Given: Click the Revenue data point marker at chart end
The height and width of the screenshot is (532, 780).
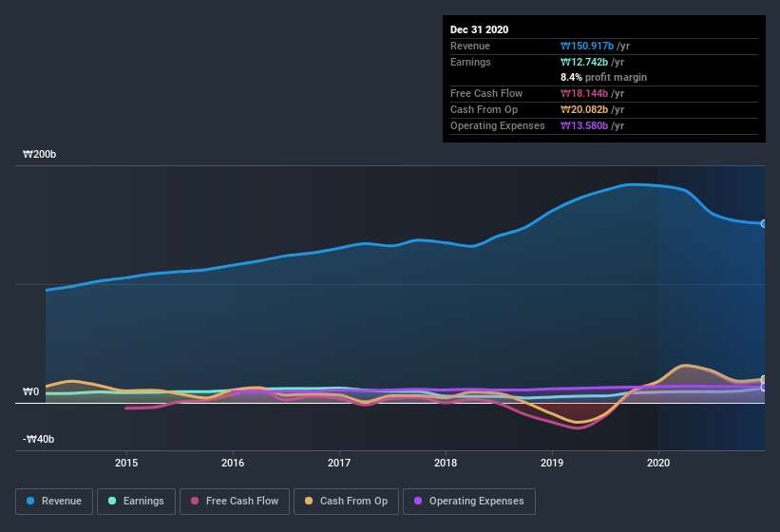Looking at the screenshot, I should tap(764, 224).
